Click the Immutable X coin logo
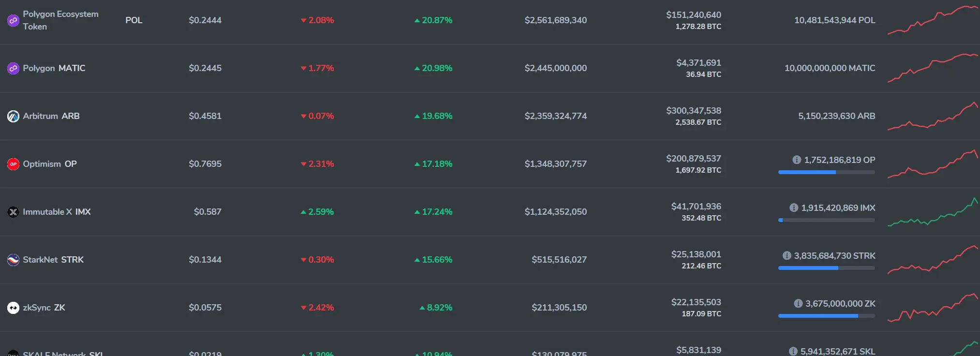The width and height of the screenshot is (980, 356). [x=13, y=212]
